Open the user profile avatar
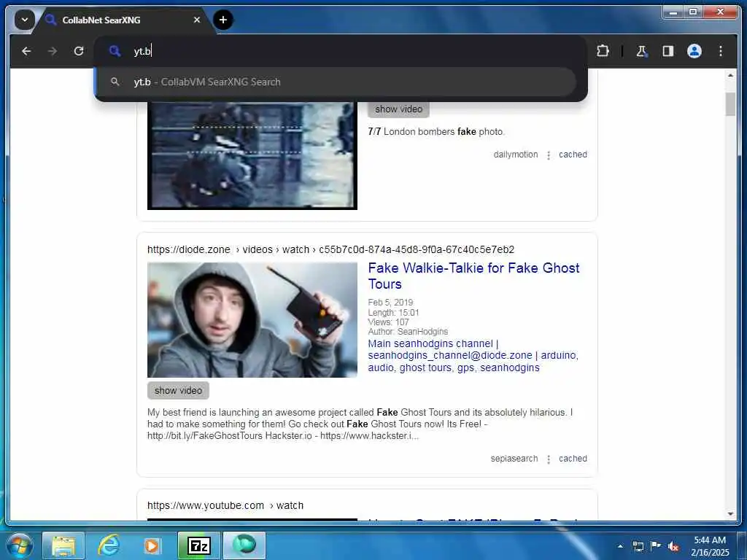 coord(694,51)
